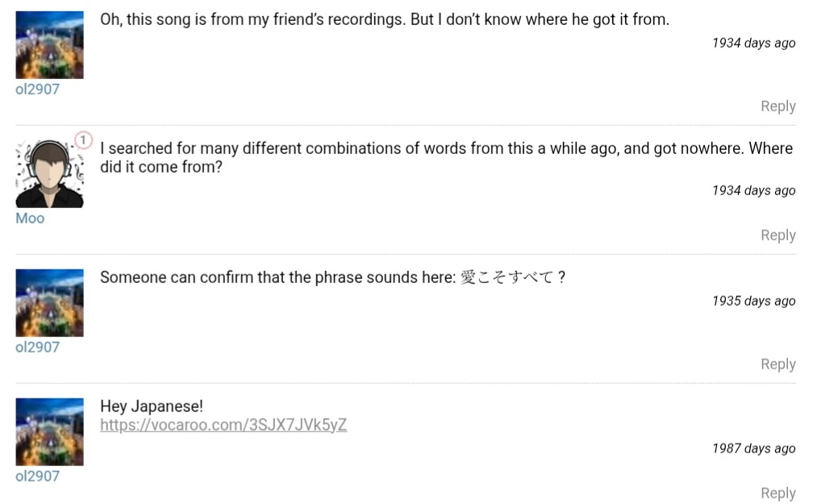The height and width of the screenshot is (504, 813).
Task: Open ol2907 username under friend's recordings comment
Action: click(37, 90)
